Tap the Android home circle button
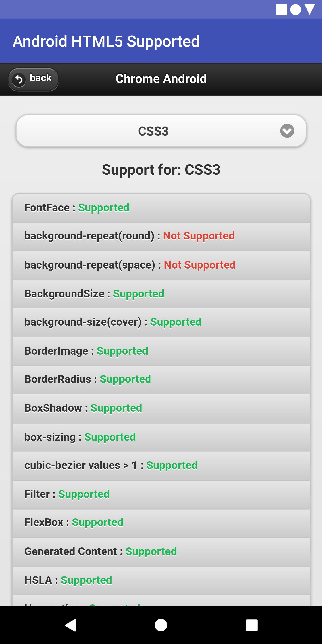Screen dimensions: 322x644 [x=161, y=625]
